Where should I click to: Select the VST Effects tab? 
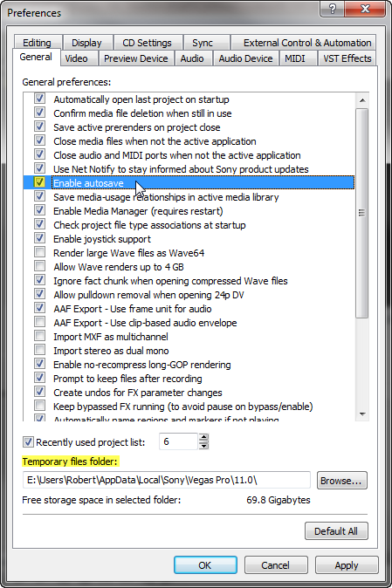347,58
